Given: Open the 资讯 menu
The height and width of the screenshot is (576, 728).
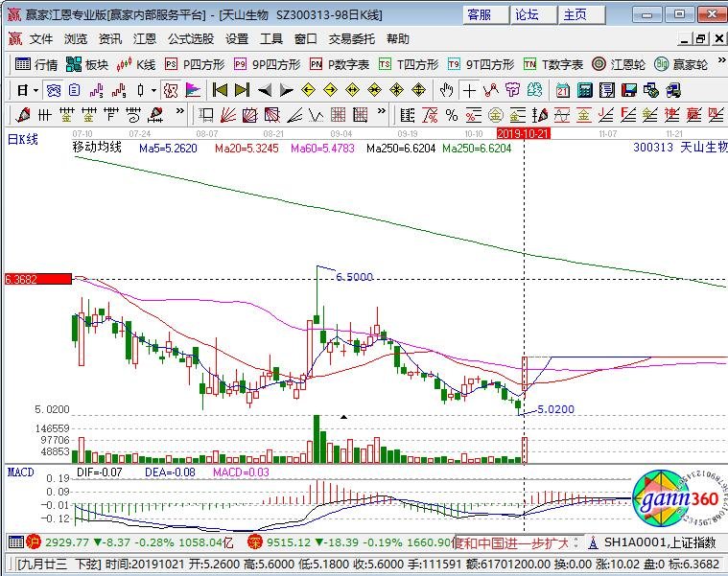Looking at the screenshot, I should (x=110, y=39).
